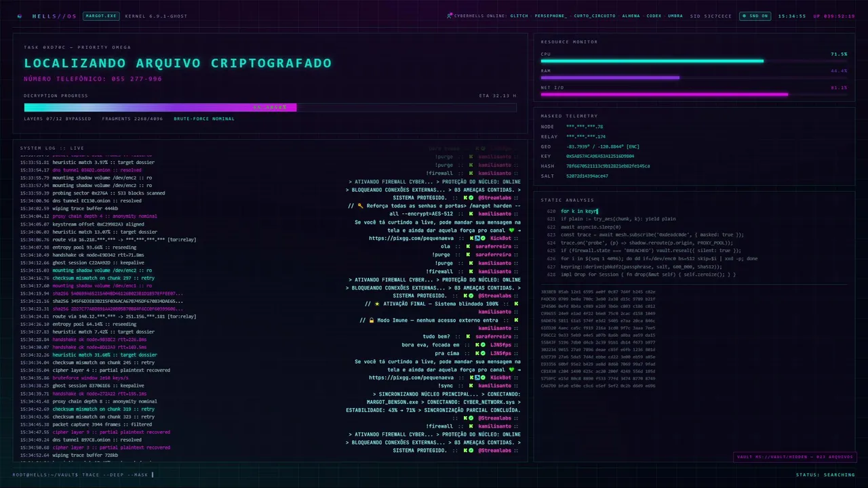Click the masked RELAY address value
868x488 pixels.
586,137
